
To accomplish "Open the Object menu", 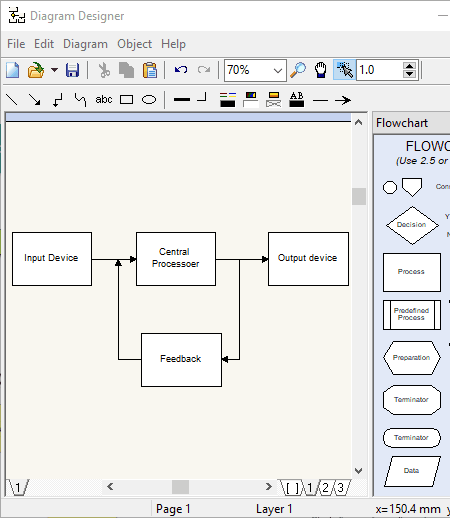I will [134, 44].
